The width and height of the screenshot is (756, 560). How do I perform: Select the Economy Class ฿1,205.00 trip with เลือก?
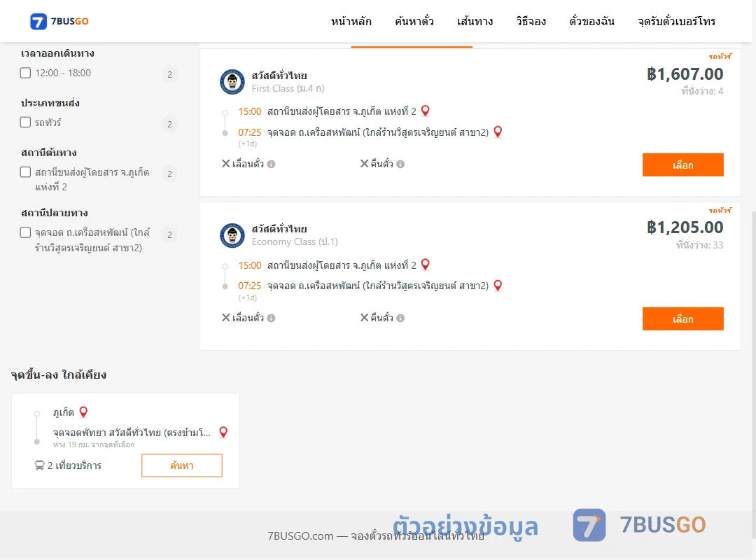tap(682, 318)
